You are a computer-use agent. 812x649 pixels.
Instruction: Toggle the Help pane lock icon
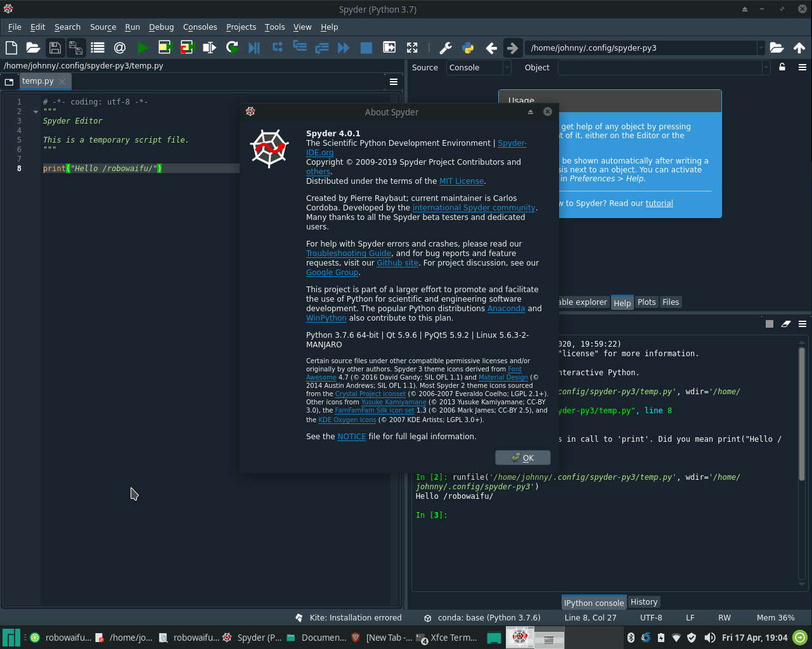pyautogui.click(x=782, y=67)
